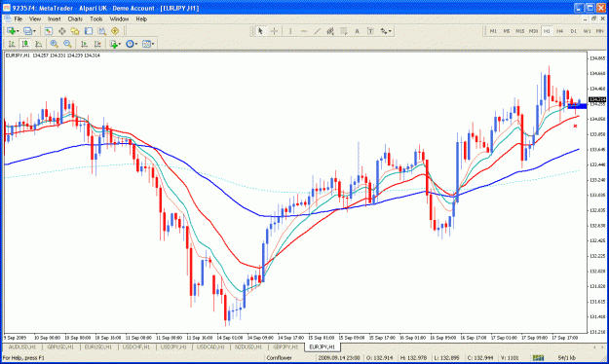Select the Text 'A' drawing tool

[357, 31]
